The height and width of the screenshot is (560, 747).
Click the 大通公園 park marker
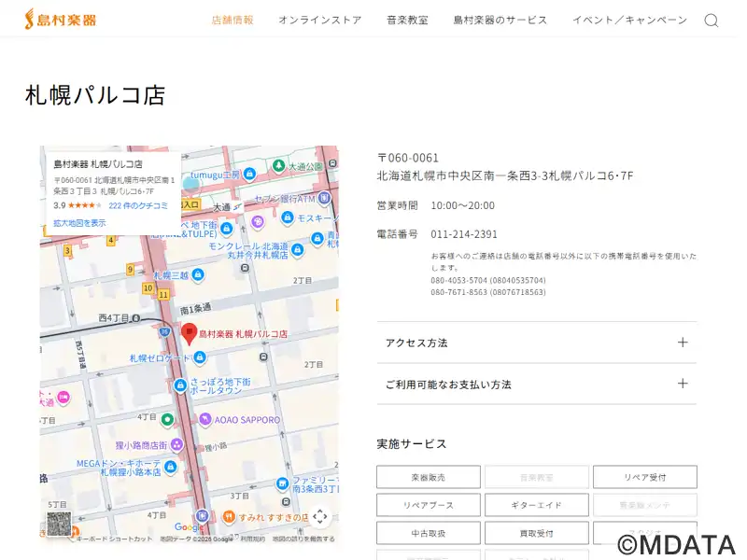[278, 166]
